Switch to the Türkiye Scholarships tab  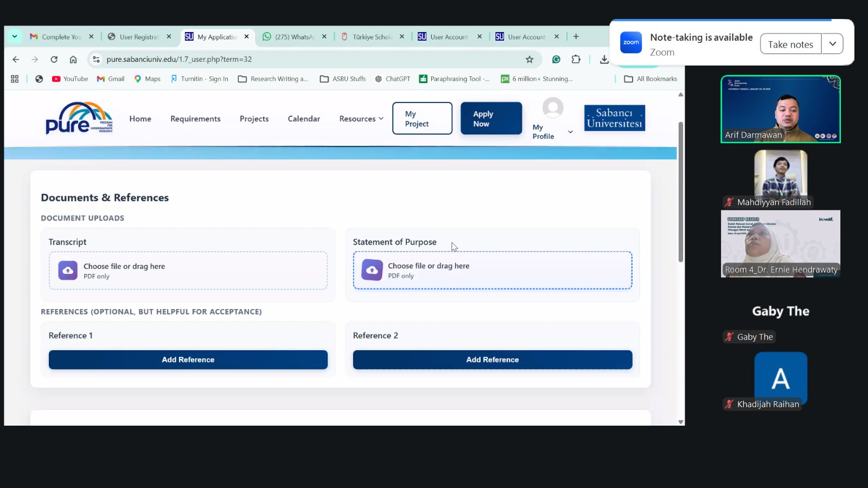click(x=372, y=37)
